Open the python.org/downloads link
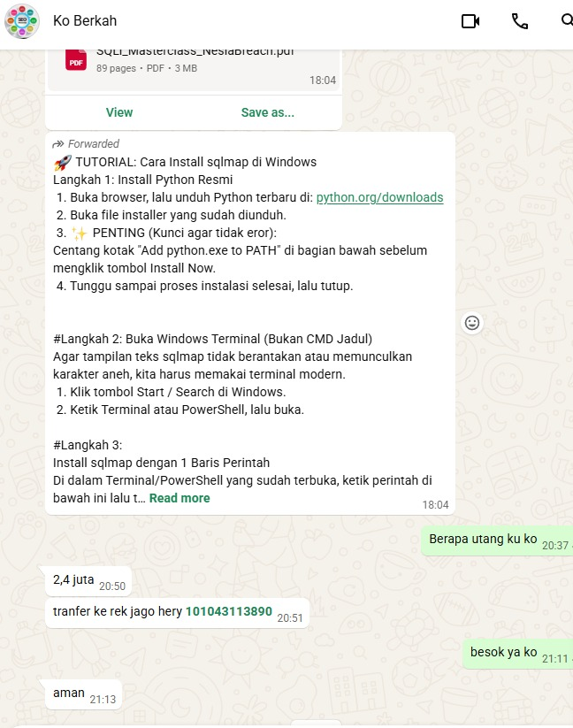Screen dimensions: 573x728 pos(379,197)
